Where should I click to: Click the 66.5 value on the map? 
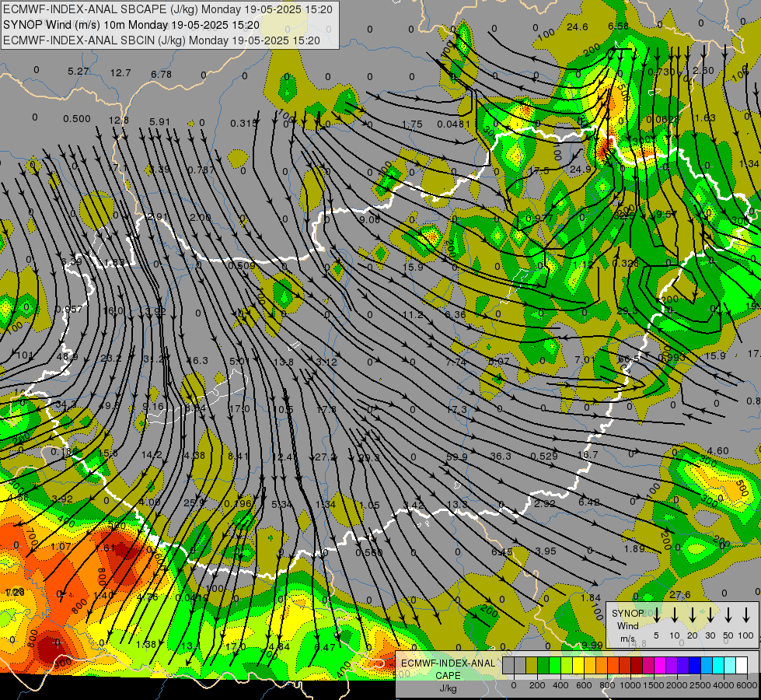(x=629, y=359)
